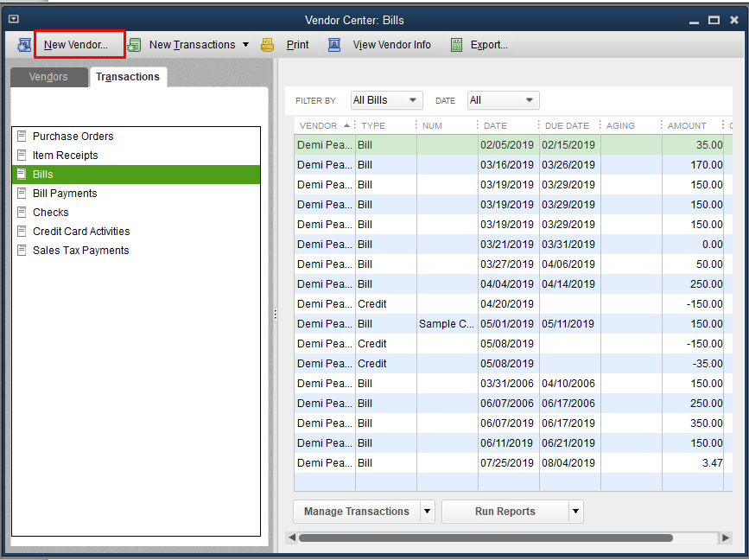This screenshot has width=749, height=560.
Task: Click the printer icon in the toolbar
Action: [268, 45]
